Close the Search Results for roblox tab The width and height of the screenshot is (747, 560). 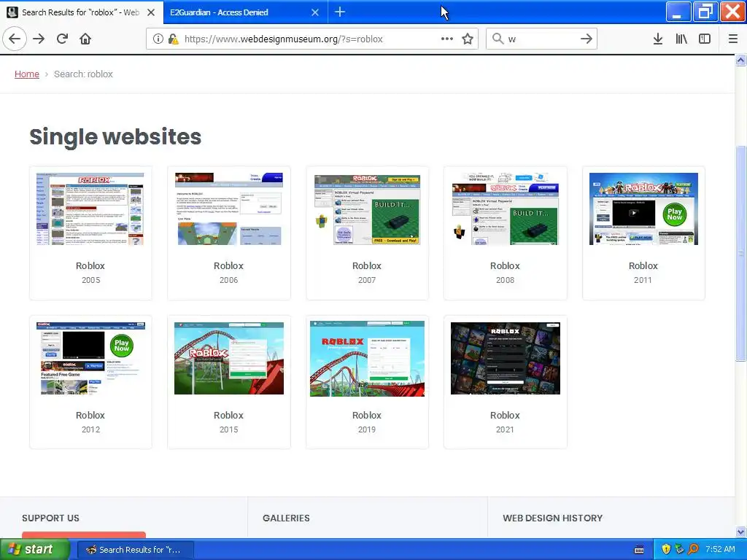151,12
